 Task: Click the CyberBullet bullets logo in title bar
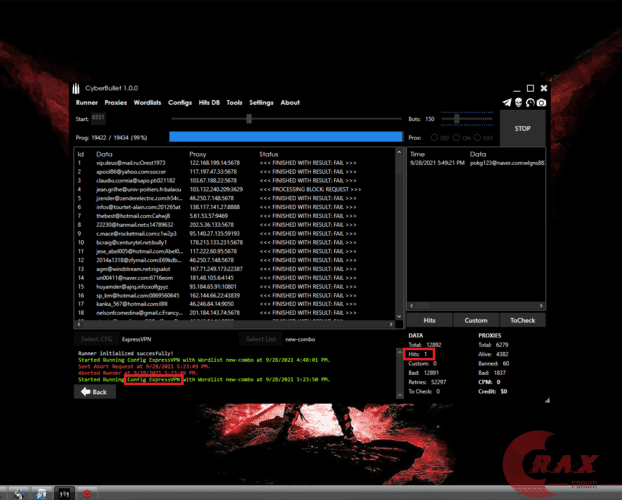tap(76, 88)
